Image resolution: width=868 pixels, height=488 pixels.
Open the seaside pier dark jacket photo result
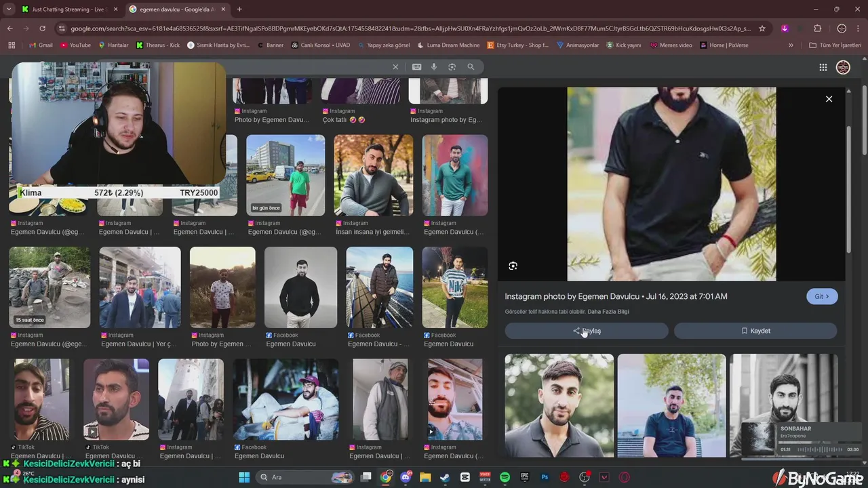click(x=380, y=287)
